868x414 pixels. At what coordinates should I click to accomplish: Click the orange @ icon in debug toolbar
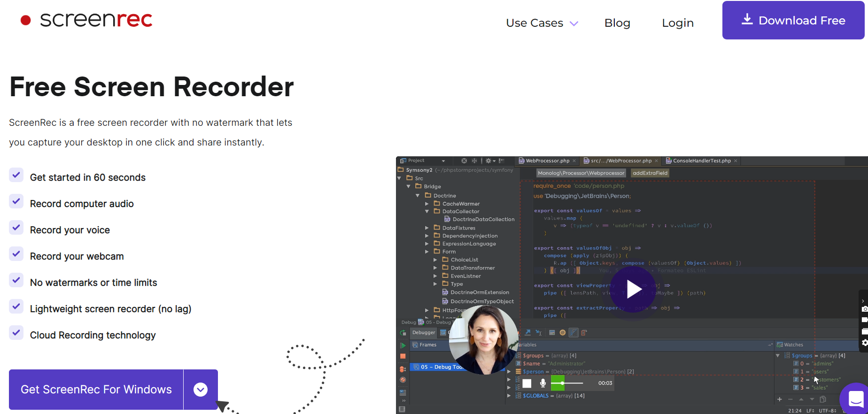pyautogui.click(x=563, y=333)
